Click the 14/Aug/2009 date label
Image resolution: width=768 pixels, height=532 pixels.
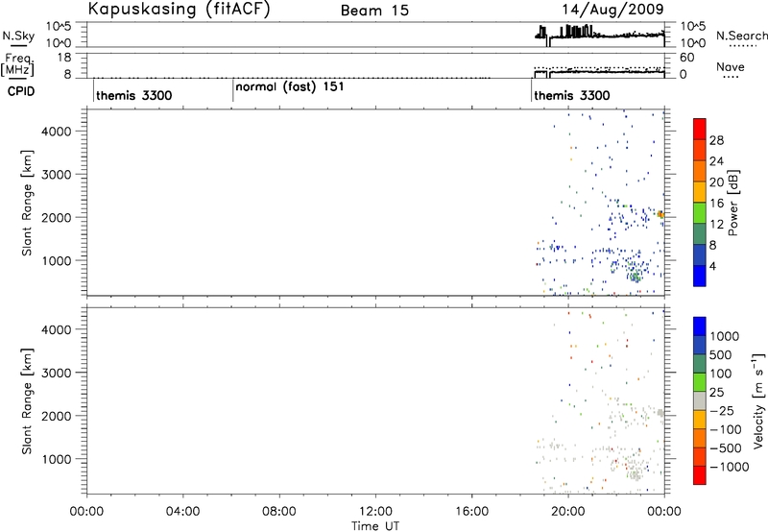click(x=612, y=10)
